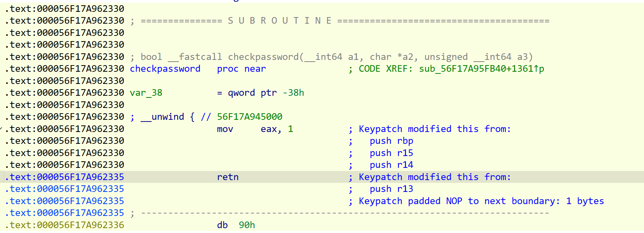Click the 'push r15' Keypatch comment
This screenshot has width=644, height=233.
coord(391,153)
